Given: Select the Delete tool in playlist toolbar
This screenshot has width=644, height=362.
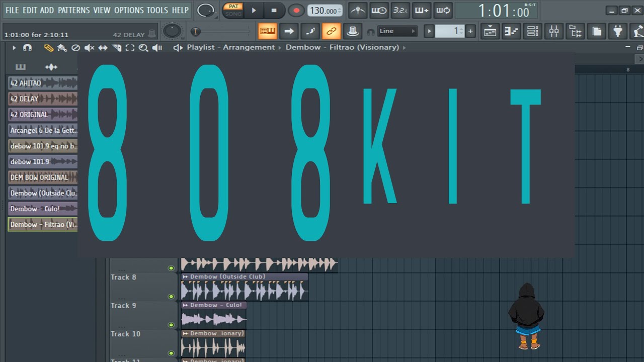Looking at the screenshot, I should click(x=75, y=48).
